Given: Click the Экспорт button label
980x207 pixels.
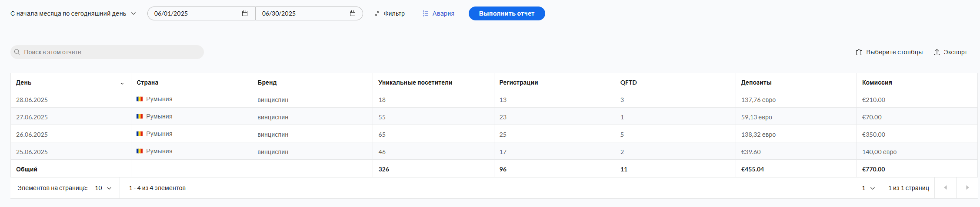Looking at the screenshot, I should (955, 52).
